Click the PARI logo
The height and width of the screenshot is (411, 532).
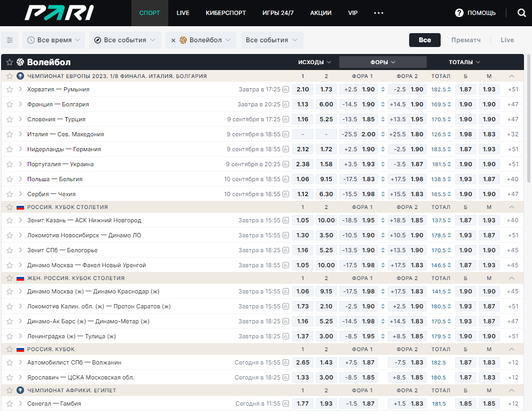click(59, 13)
